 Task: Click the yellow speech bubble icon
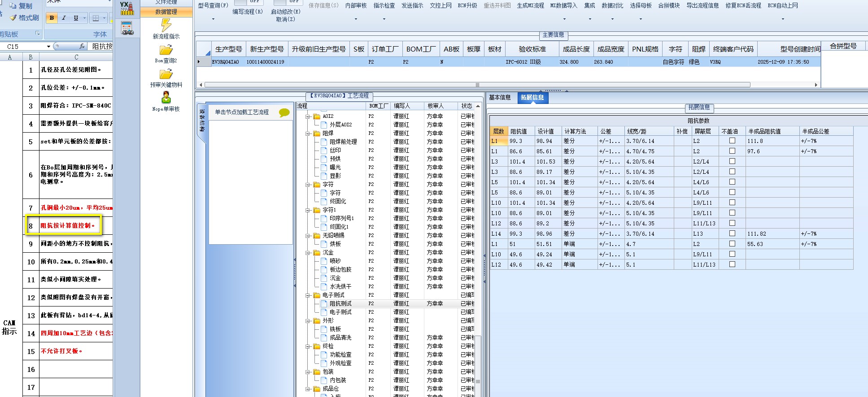pos(284,112)
